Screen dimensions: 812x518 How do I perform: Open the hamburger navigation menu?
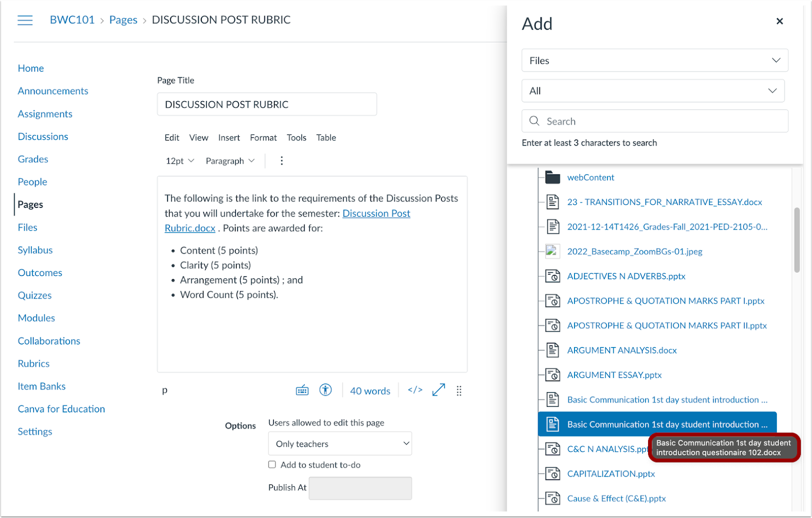(25, 20)
